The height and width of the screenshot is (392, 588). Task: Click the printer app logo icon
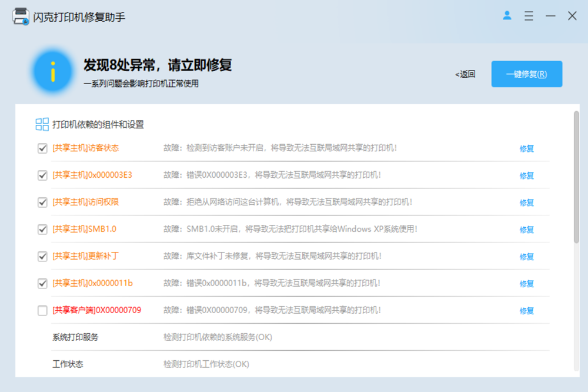[x=21, y=16]
